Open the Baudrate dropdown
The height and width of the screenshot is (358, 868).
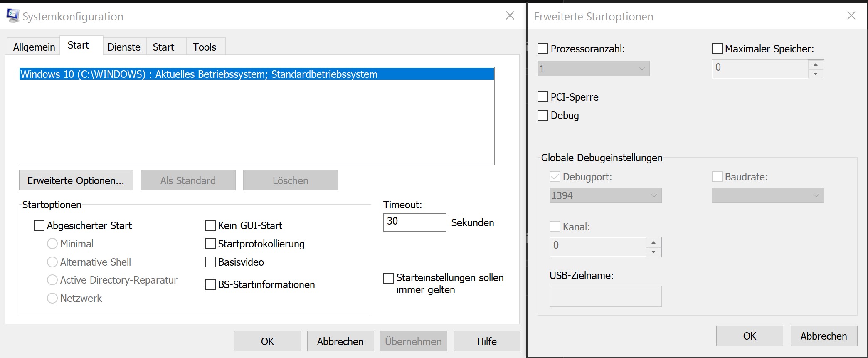click(x=767, y=195)
